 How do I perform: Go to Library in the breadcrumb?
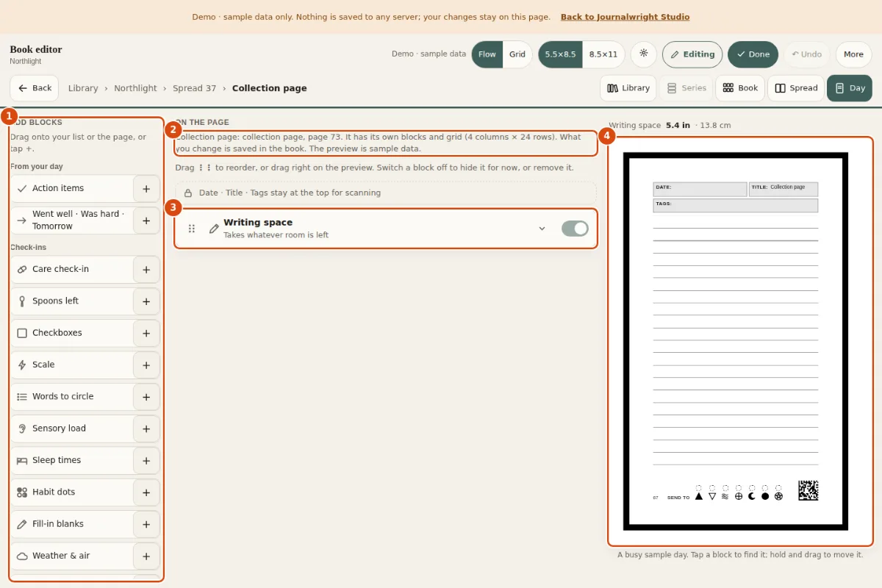click(x=83, y=88)
